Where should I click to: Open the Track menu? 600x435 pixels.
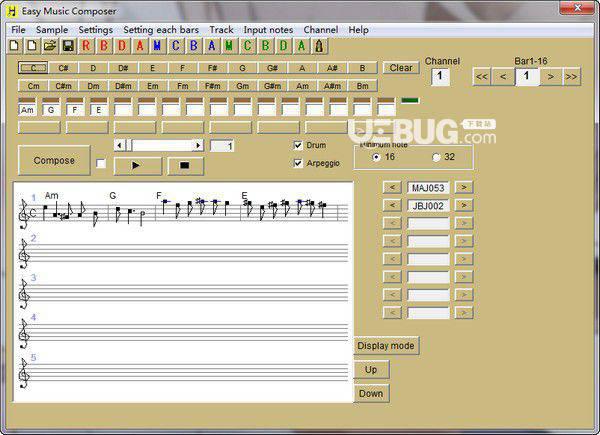pyautogui.click(x=221, y=30)
